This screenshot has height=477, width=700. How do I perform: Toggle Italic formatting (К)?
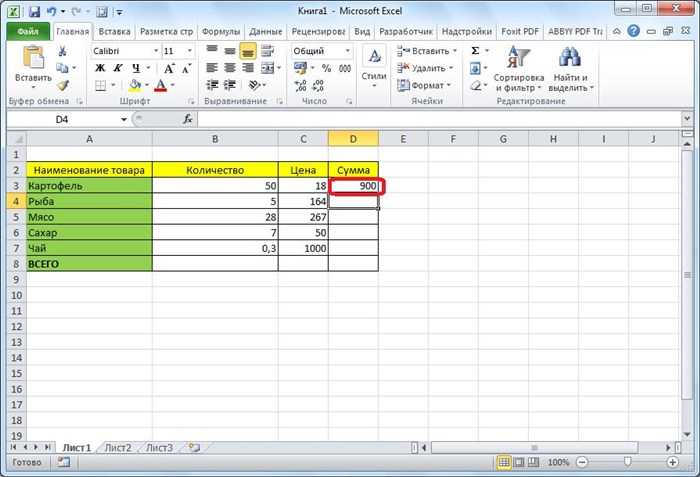tap(118, 68)
